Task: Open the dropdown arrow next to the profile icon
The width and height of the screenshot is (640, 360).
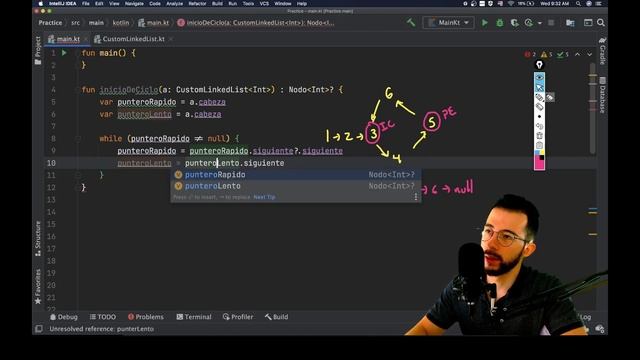Action: [540, 23]
